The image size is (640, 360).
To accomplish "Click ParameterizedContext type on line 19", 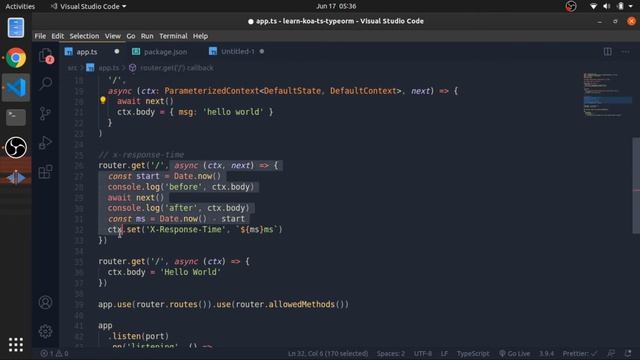I will (x=211, y=91).
